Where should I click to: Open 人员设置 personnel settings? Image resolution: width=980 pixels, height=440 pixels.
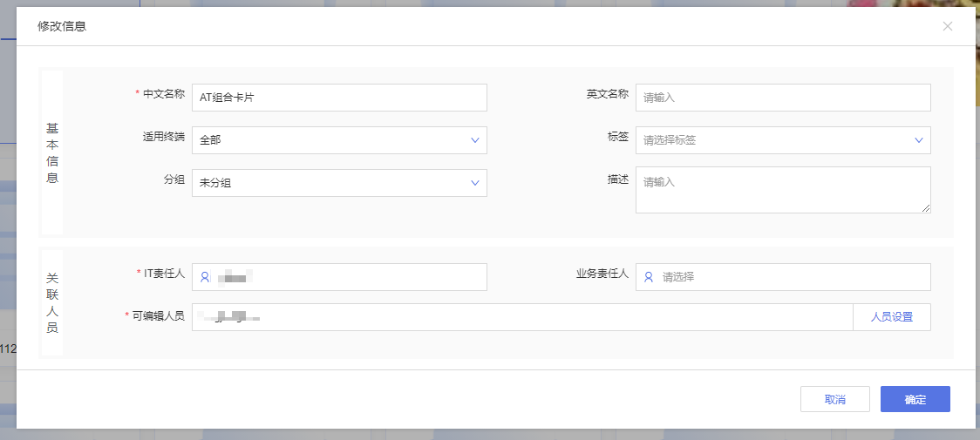click(892, 317)
